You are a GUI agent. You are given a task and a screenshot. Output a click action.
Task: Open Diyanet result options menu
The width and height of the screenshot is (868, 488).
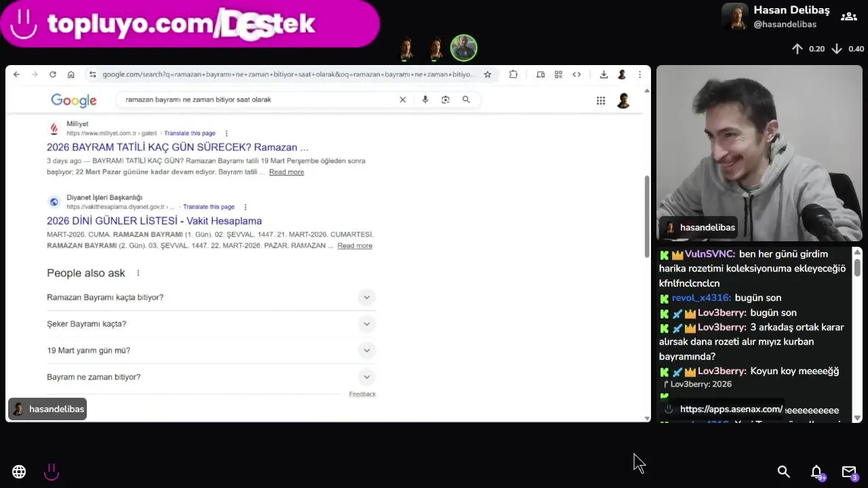click(x=245, y=207)
